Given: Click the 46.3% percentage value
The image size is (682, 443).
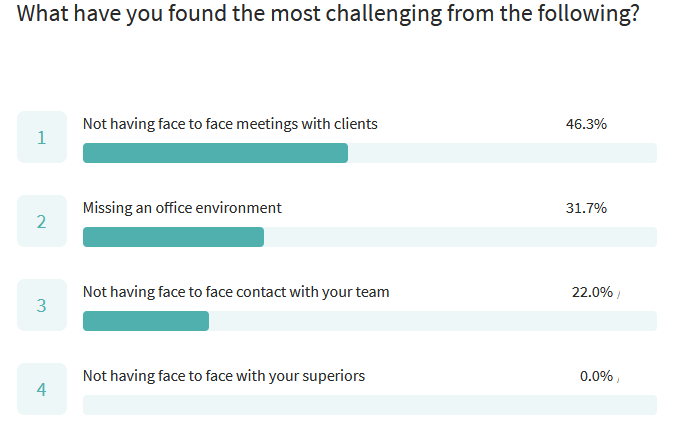Looking at the screenshot, I should [x=586, y=124].
